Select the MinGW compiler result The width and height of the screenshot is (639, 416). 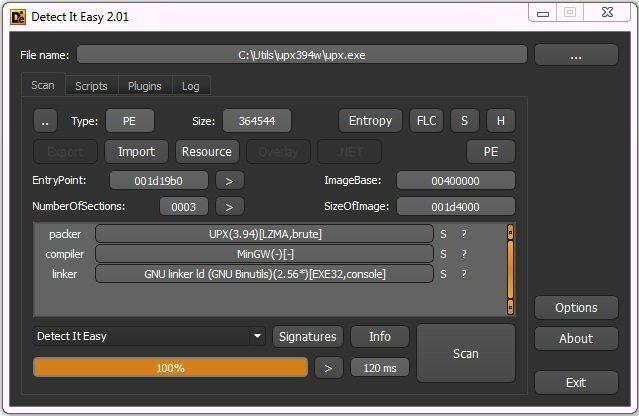264,254
